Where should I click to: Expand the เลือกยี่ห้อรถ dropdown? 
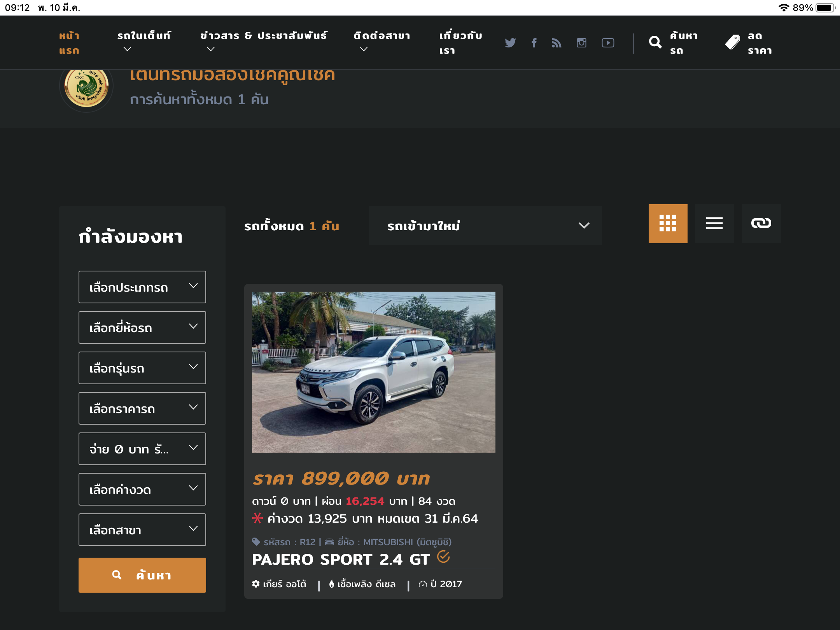pyautogui.click(x=142, y=327)
